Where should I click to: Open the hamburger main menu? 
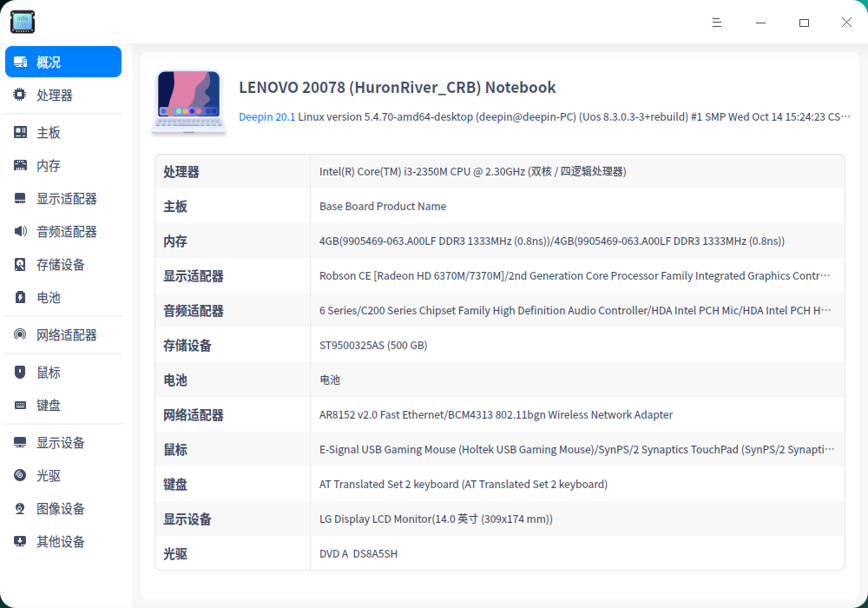point(717,23)
